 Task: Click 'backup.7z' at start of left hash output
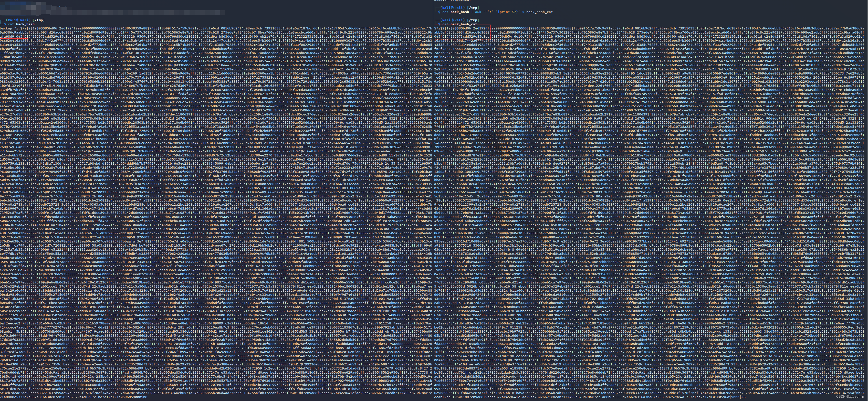[9, 28]
